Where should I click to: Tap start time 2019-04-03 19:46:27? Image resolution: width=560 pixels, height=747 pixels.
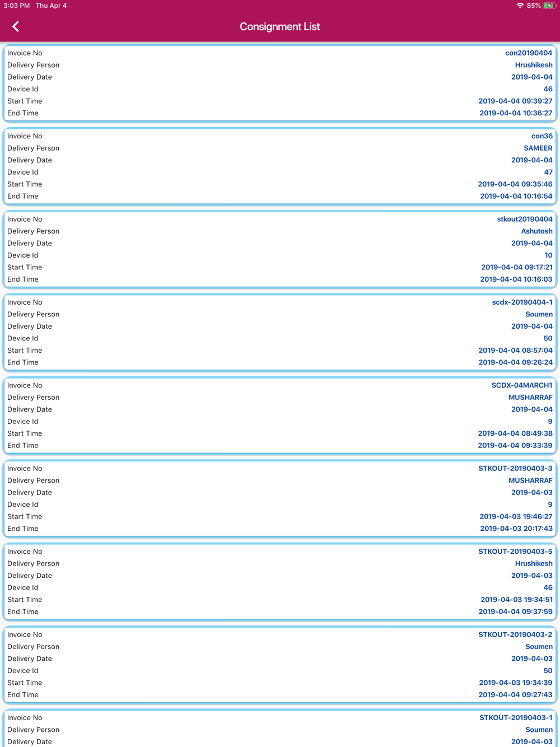tap(516, 517)
